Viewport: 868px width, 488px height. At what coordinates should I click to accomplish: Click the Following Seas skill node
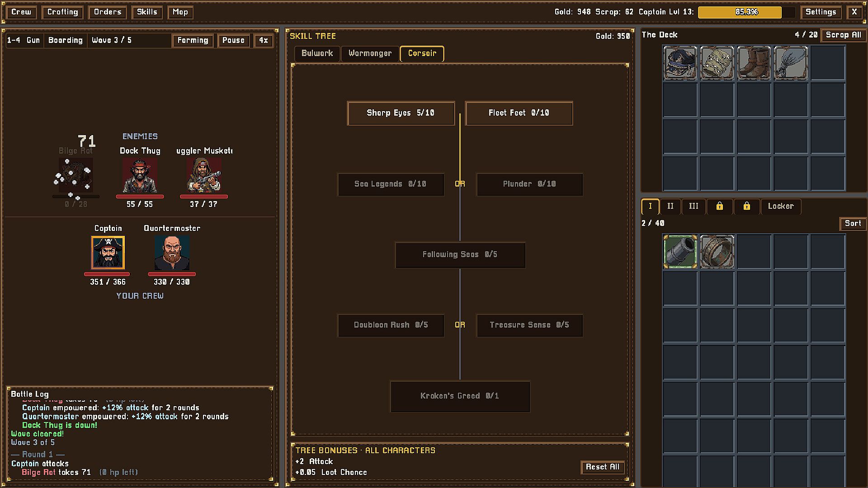pos(460,255)
